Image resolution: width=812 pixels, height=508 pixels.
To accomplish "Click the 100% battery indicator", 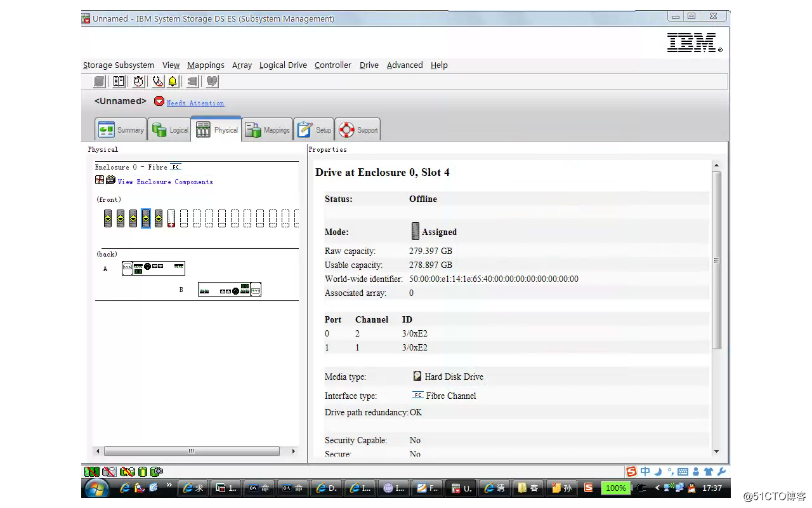I will coord(615,488).
